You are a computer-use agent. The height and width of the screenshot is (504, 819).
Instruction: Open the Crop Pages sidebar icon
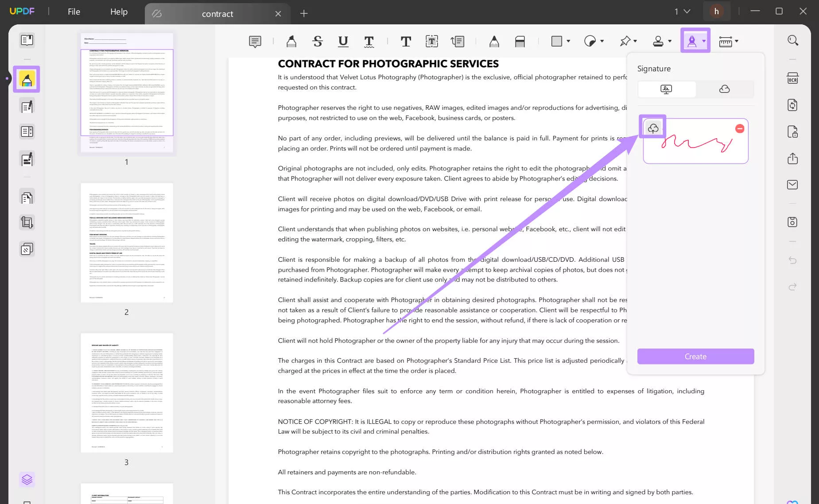(27, 222)
